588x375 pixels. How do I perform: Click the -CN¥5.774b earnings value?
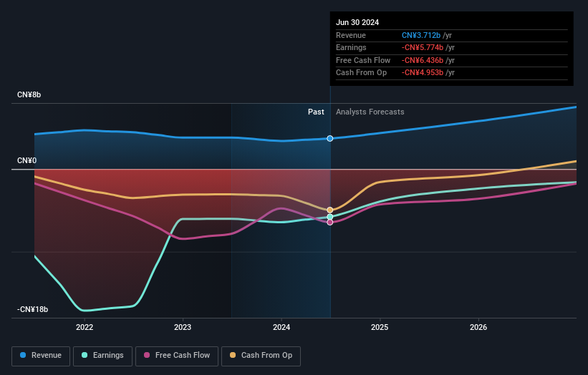pos(423,47)
